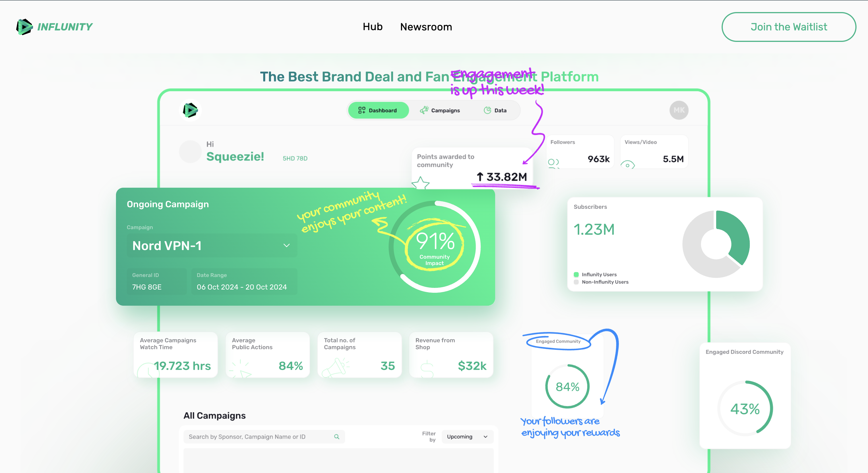The height and width of the screenshot is (473, 868).
Task: Click the '1.23M' subscribers value
Action: pos(594,229)
